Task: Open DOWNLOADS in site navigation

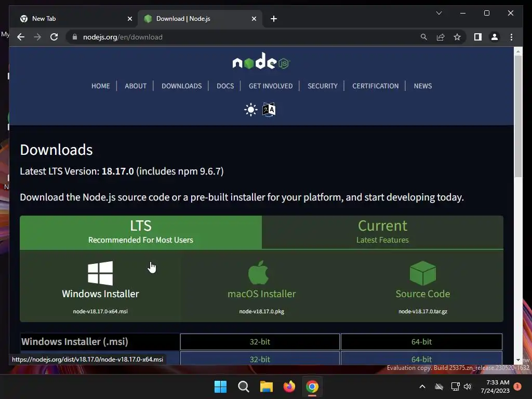Action: point(181,86)
